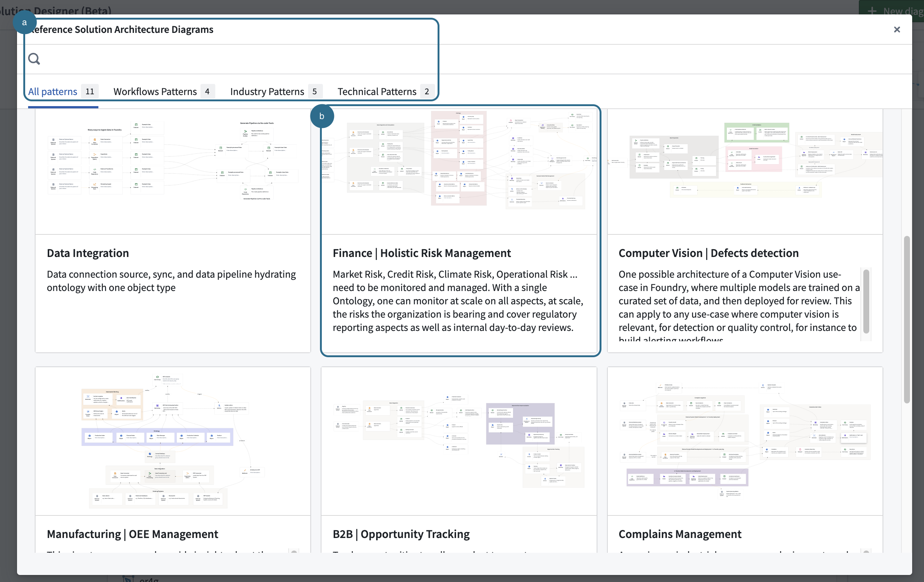The image size is (924, 582).
Task: Switch to the All patterns tab
Action: 63,92
